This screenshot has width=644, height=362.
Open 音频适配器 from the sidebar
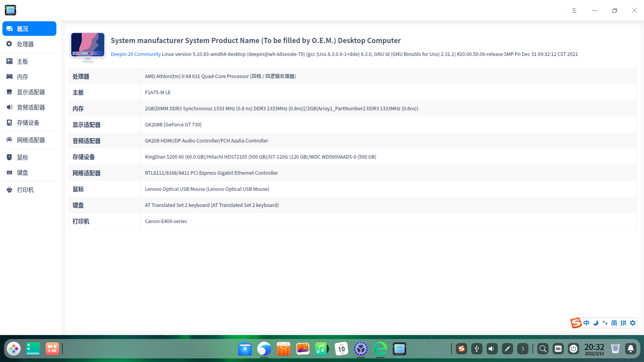pos(29,107)
